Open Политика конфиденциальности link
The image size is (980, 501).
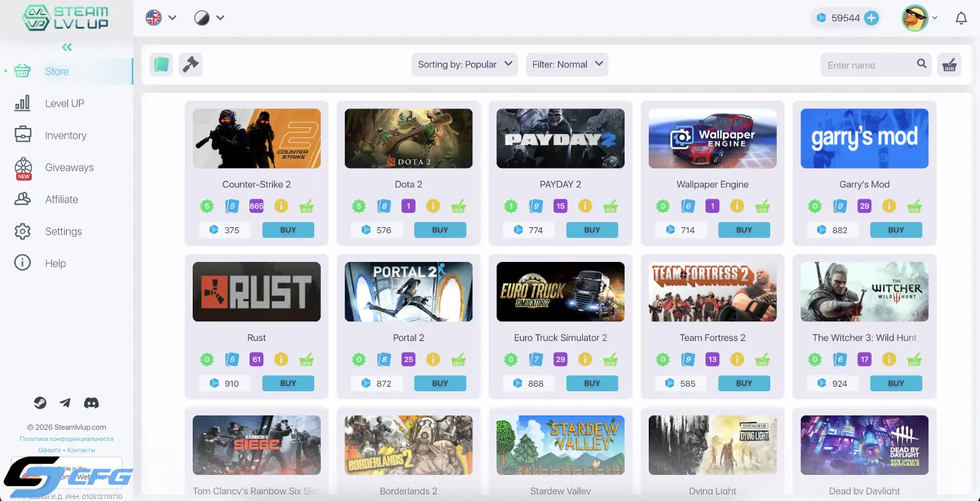pos(67,439)
